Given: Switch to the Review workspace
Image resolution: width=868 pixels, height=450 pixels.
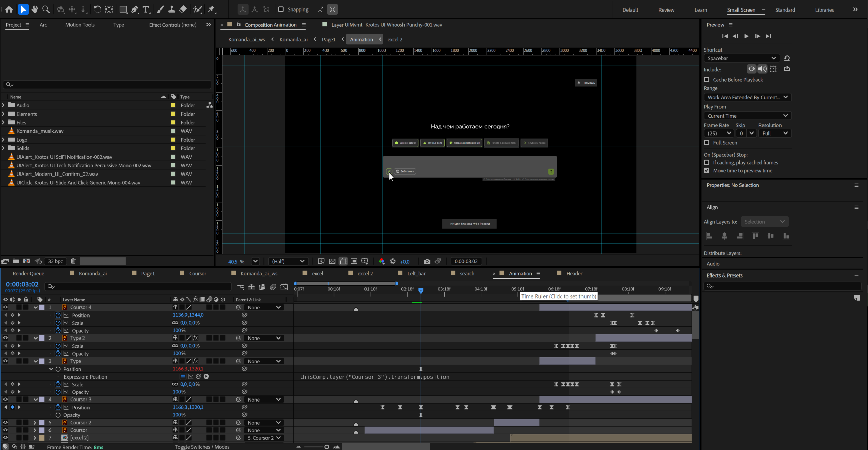Looking at the screenshot, I should pyautogui.click(x=666, y=10).
